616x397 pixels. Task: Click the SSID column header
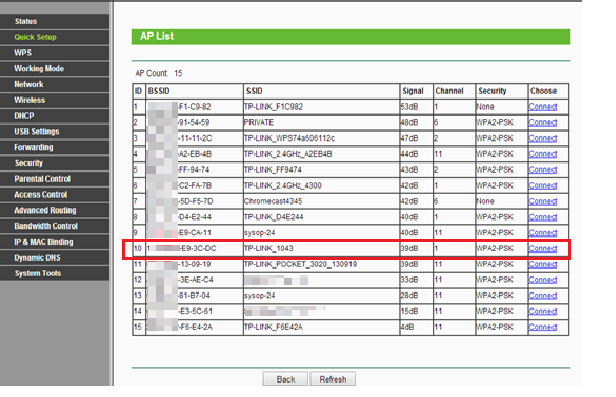click(254, 91)
